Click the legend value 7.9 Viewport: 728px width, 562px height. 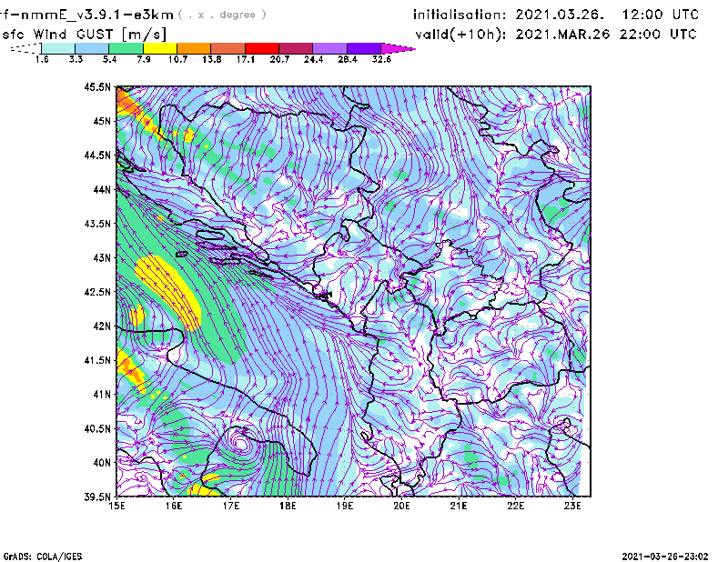144,59
